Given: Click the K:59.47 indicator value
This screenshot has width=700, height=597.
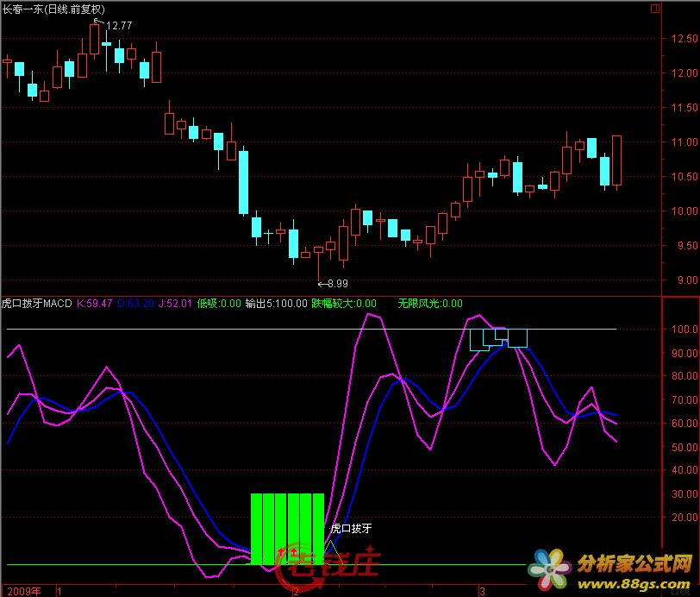Looking at the screenshot, I should click(94, 304).
